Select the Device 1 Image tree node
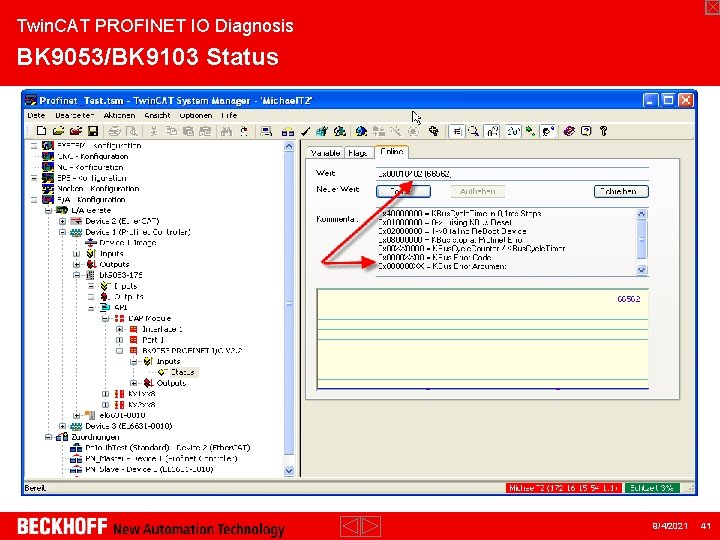The image size is (720, 540). (128, 243)
